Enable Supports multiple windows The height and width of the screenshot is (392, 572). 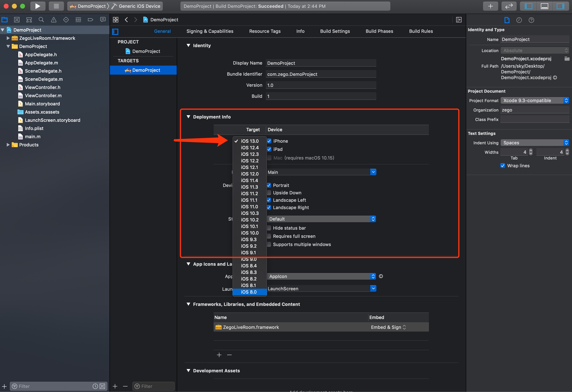click(269, 244)
